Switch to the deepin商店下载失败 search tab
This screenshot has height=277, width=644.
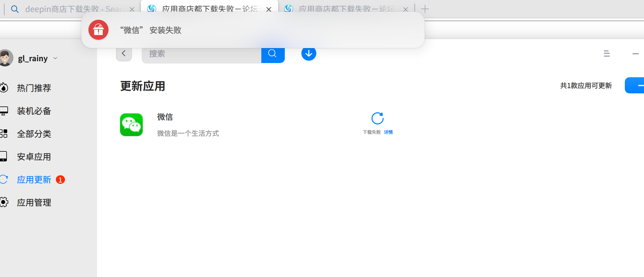pos(73,9)
